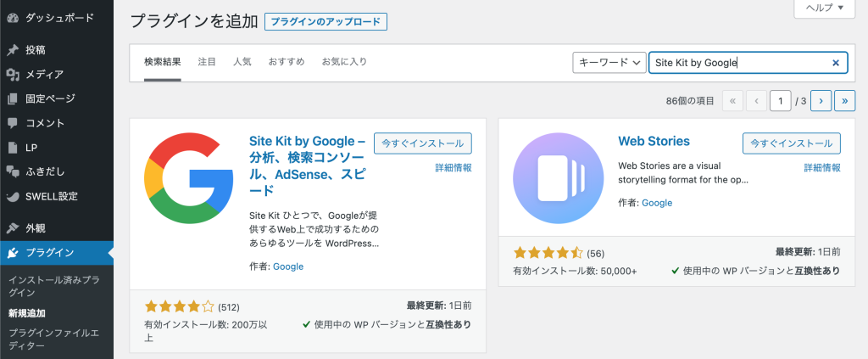Jump to the last results page
868x359 pixels.
[845, 101]
